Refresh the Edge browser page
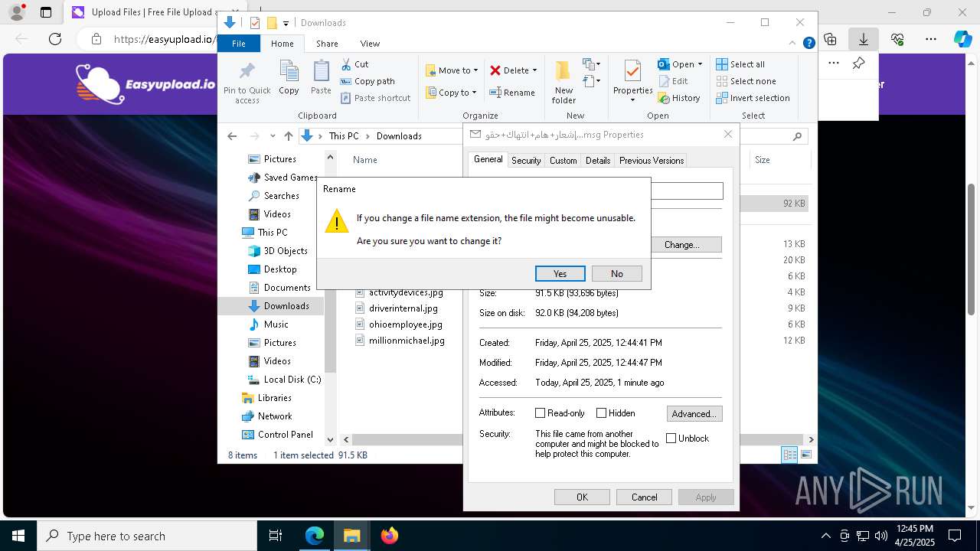Screen dimensions: 980x551 tap(55, 39)
